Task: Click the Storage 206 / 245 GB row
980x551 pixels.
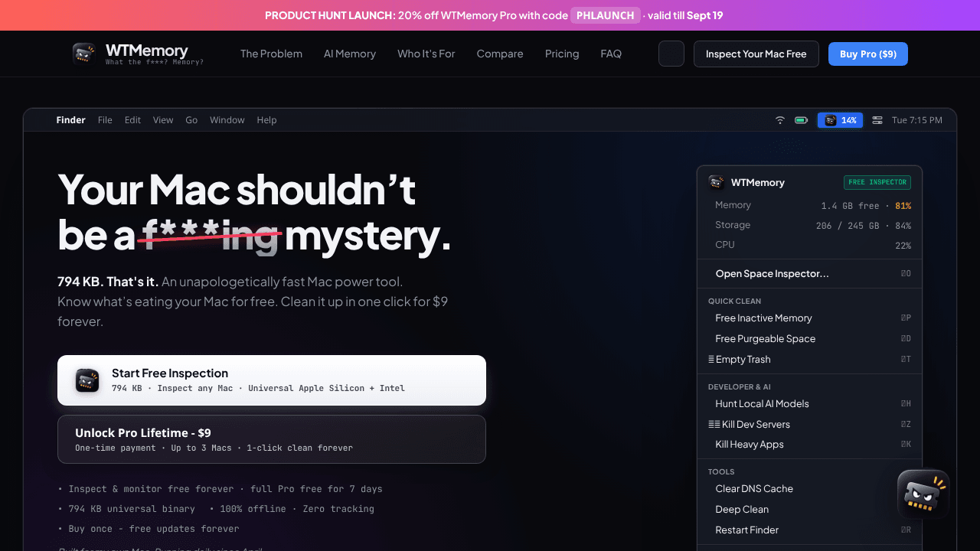Action: tap(810, 225)
